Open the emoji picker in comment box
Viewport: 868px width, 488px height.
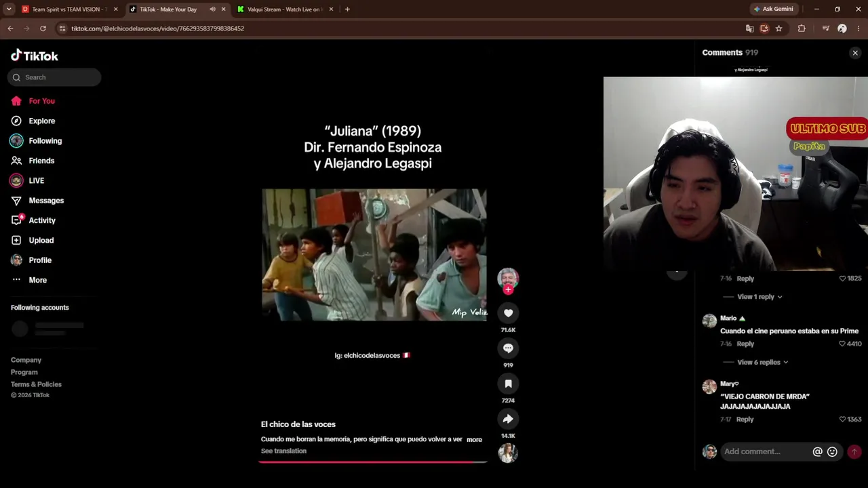click(x=832, y=451)
